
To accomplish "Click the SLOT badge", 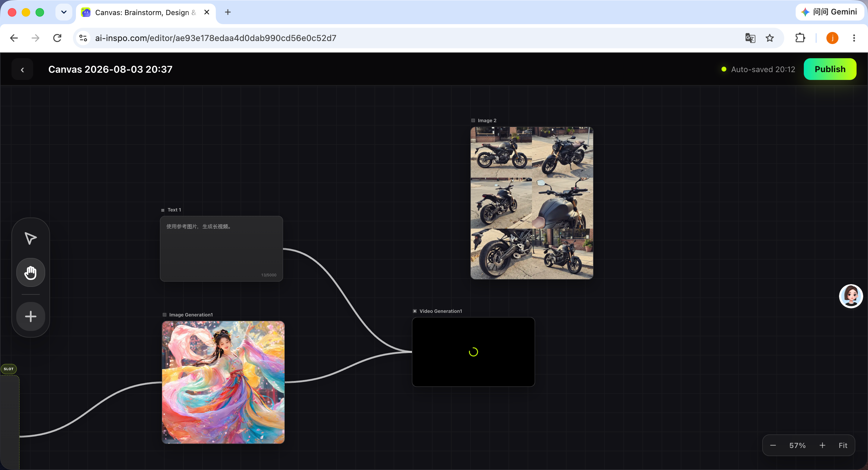I will (9, 369).
